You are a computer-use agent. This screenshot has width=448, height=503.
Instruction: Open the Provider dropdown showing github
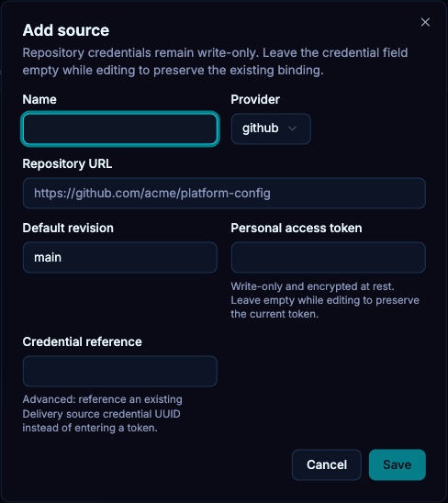click(271, 129)
